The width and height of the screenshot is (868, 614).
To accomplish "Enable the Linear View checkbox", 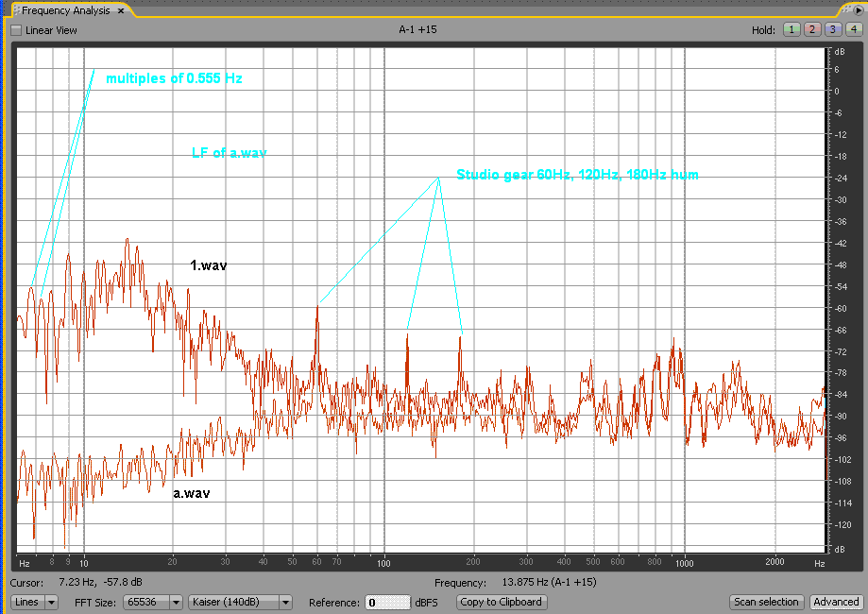I will (16, 30).
